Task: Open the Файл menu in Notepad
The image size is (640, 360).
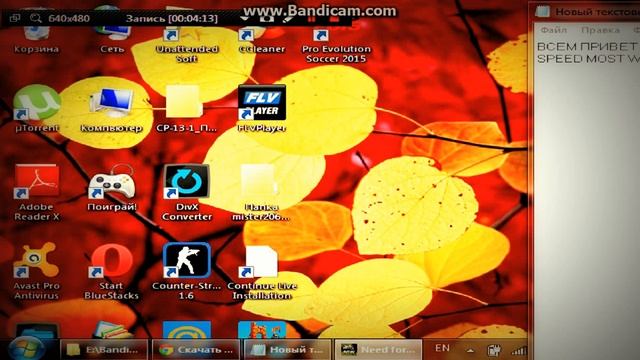Action: tap(554, 30)
